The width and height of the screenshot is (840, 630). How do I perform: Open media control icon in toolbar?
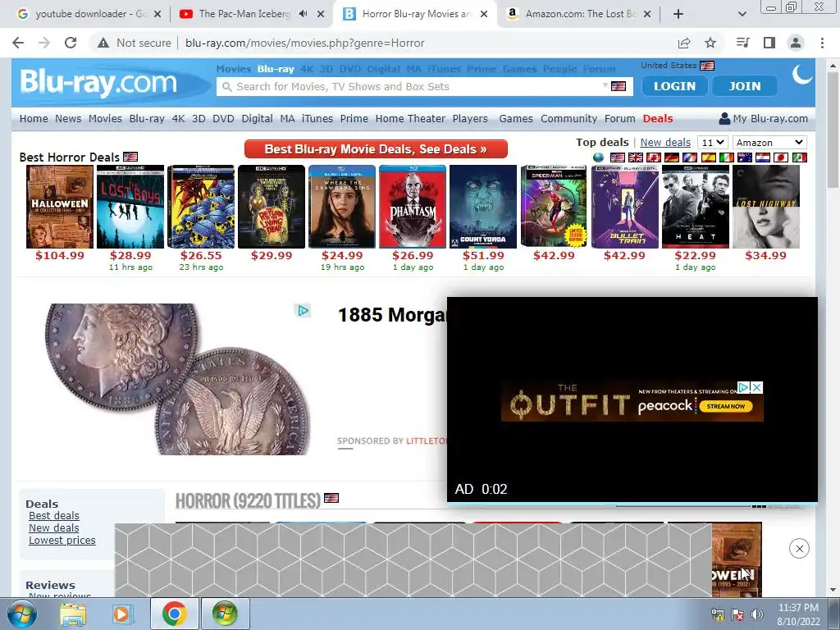click(742, 43)
